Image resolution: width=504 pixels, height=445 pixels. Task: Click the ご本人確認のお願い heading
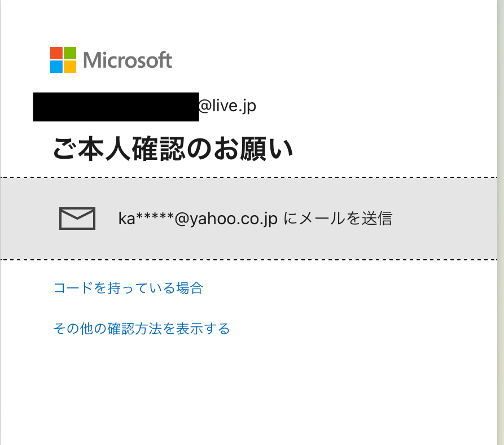(x=173, y=149)
